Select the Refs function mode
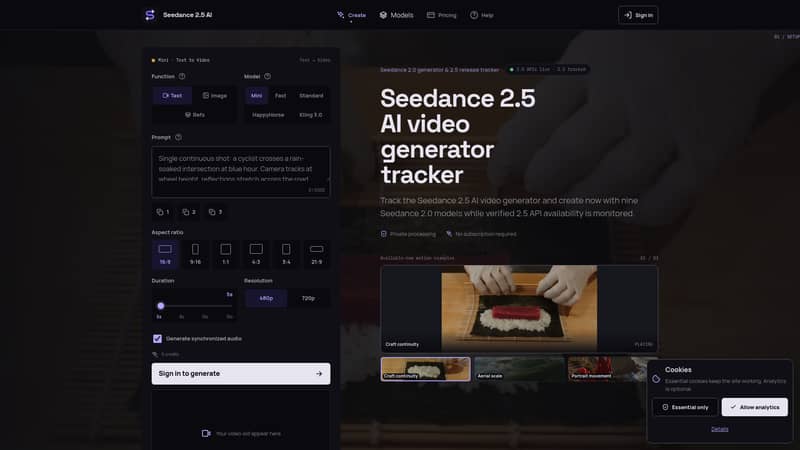This screenshot has height=450, width=800. [x=194, y=115]
